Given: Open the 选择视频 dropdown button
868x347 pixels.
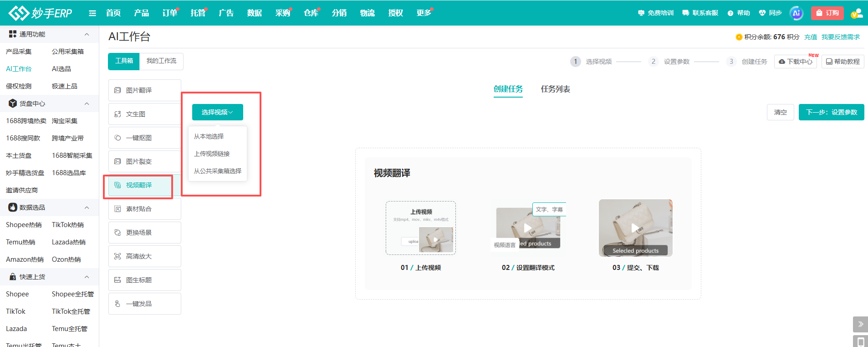Looking at the screenshot, I should 218,112.
